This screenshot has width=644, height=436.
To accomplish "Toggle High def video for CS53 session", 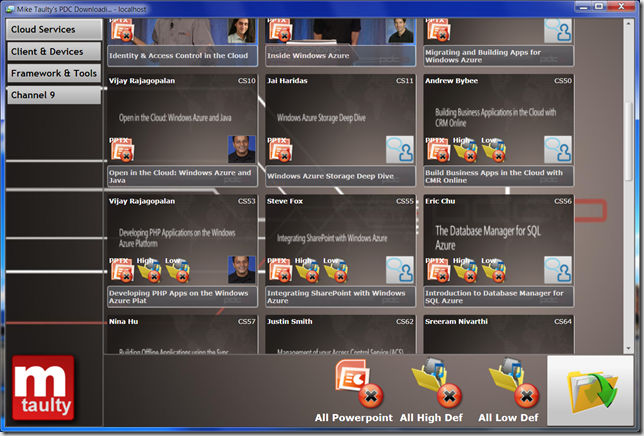I will [149, 270].
